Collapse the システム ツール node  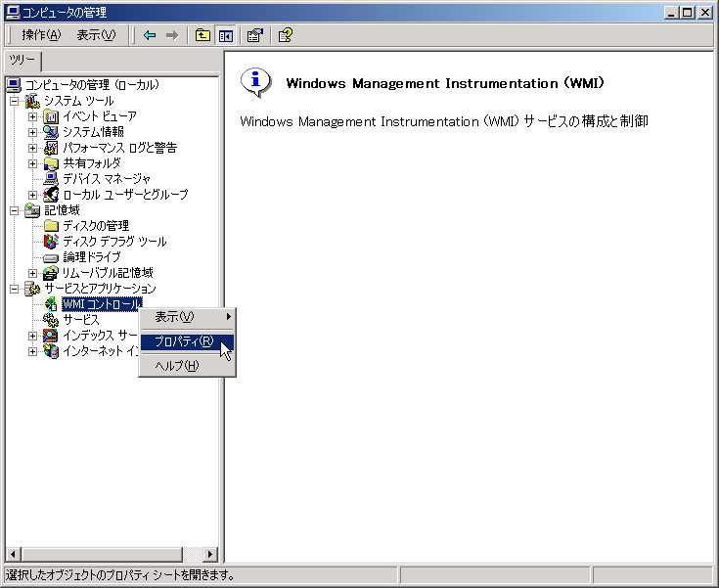click(15, 101)
